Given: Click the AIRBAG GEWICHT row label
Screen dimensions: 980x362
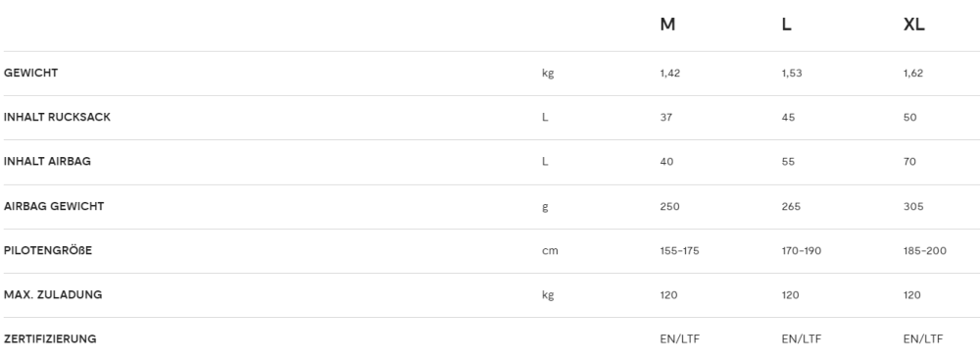Looking at the screenshot, I should pyautogui.click(x=54, y=206).
